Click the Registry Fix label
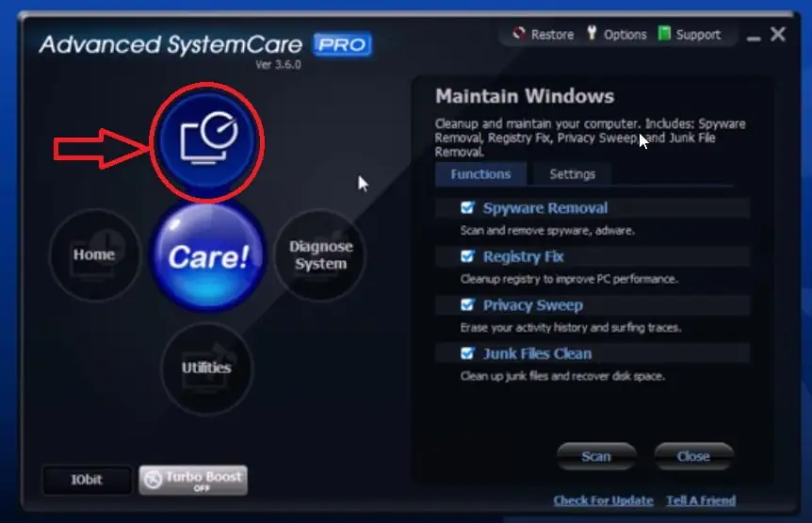 tap(523, 256)
